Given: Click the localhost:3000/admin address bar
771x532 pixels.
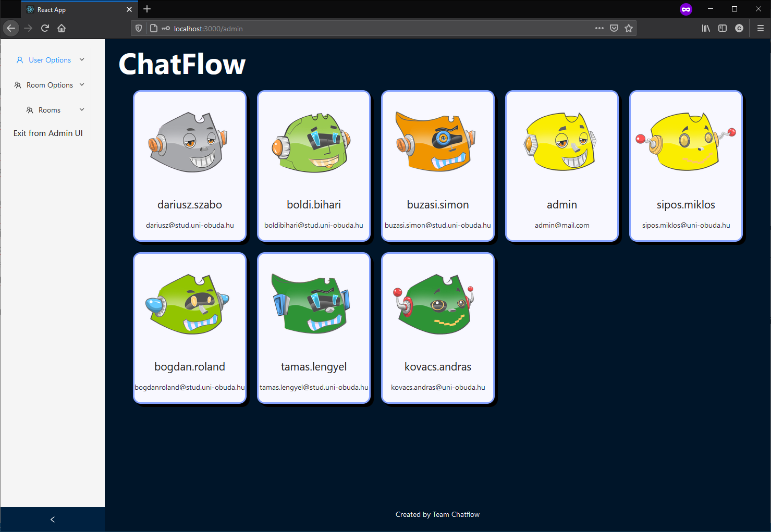Looking at the screenshot, I should coord(383,29).
